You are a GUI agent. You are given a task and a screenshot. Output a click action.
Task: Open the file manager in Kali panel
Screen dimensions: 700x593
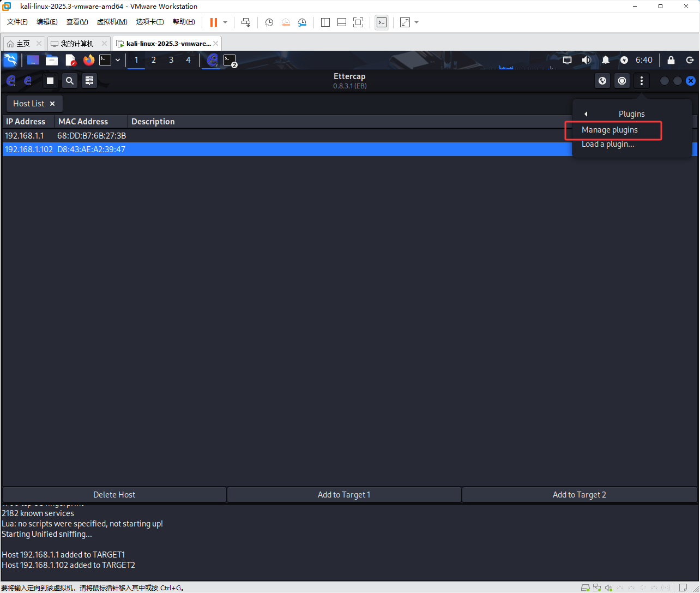52,60
